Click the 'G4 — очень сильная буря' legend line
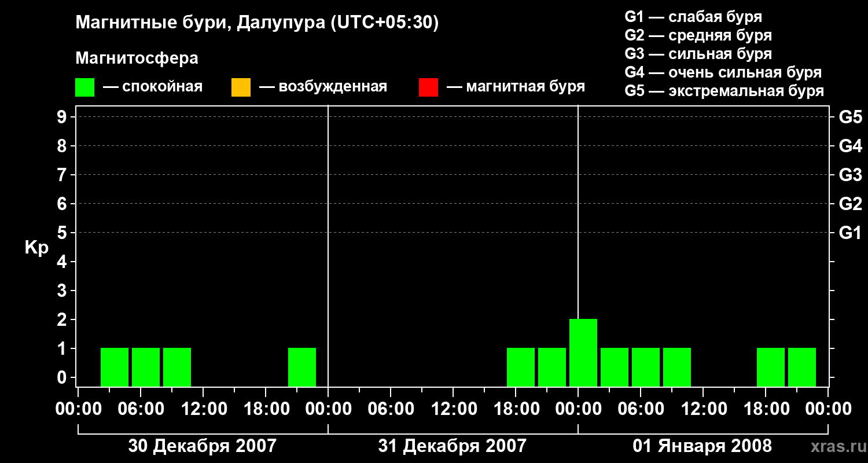This screenshot has width=868, height=463. coord(723,72)
